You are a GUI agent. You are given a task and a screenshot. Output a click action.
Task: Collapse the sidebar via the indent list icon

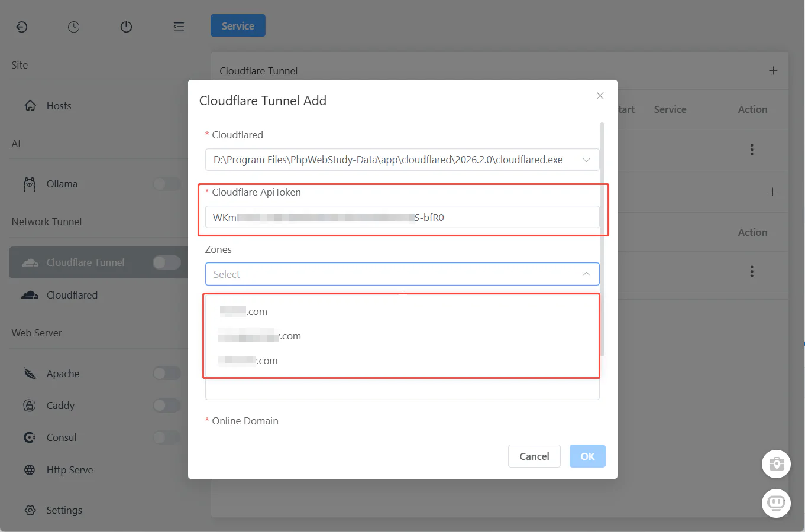click(x=179, y=26)
